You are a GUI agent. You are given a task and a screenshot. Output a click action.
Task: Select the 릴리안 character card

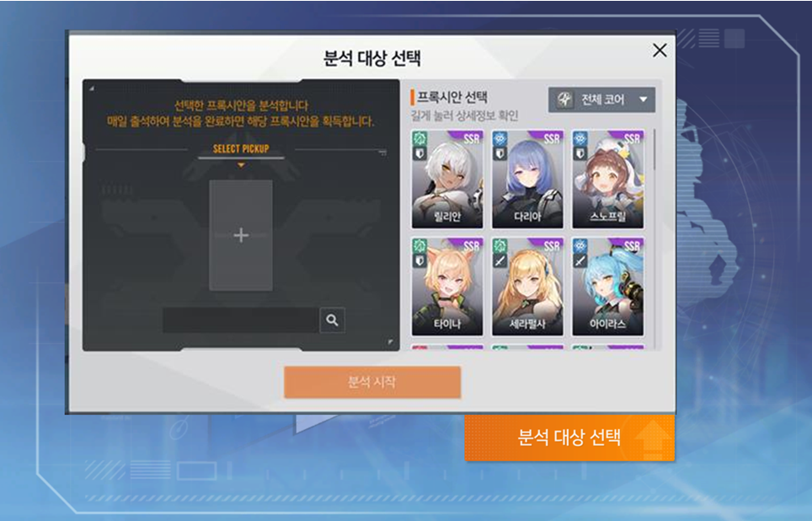[447, 180]
